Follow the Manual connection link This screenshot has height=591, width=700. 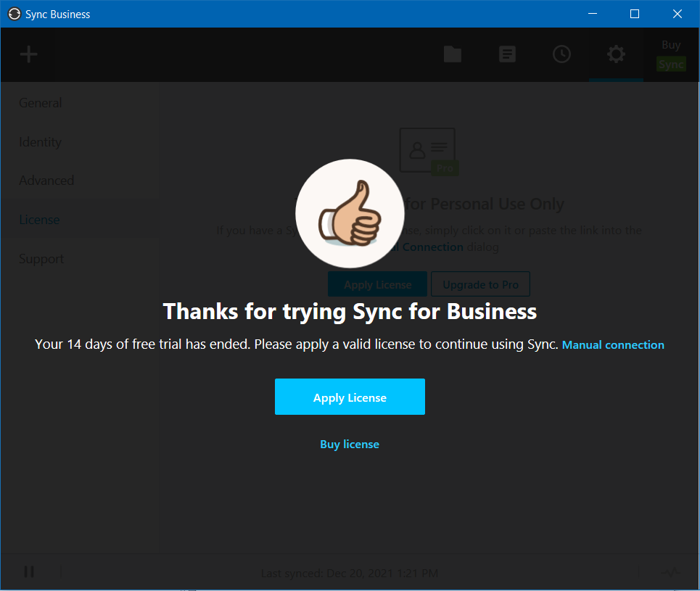tap(613, 344)
